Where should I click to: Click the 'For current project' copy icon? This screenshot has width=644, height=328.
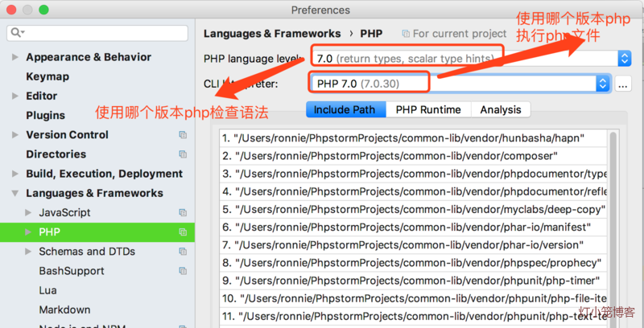click(x=406, y=34)
